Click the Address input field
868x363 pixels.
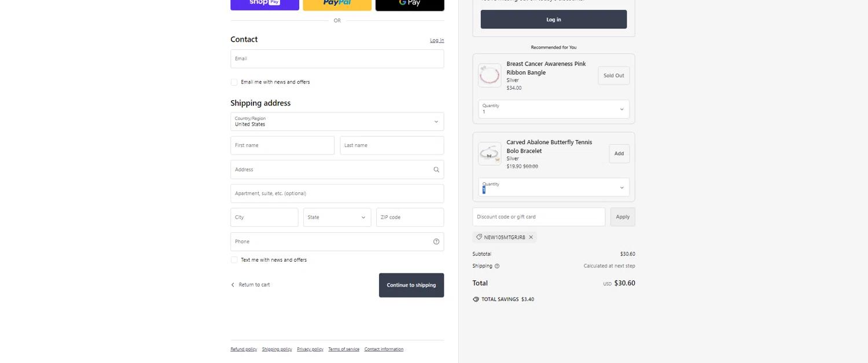tap(337, 170)
